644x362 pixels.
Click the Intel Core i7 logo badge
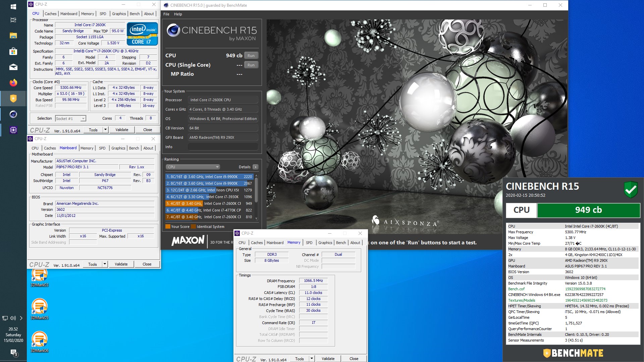pos(142,34)
